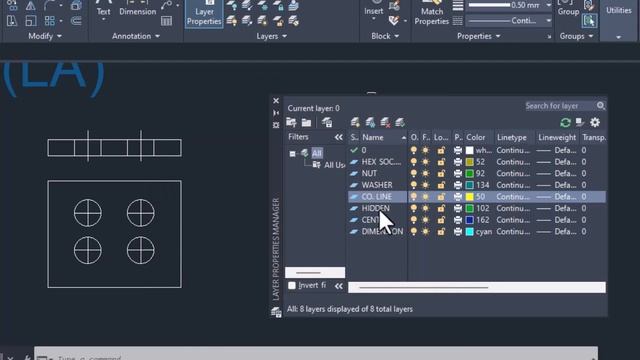Change yellow color swatch of CO. LINE layer

click(470, 197)
